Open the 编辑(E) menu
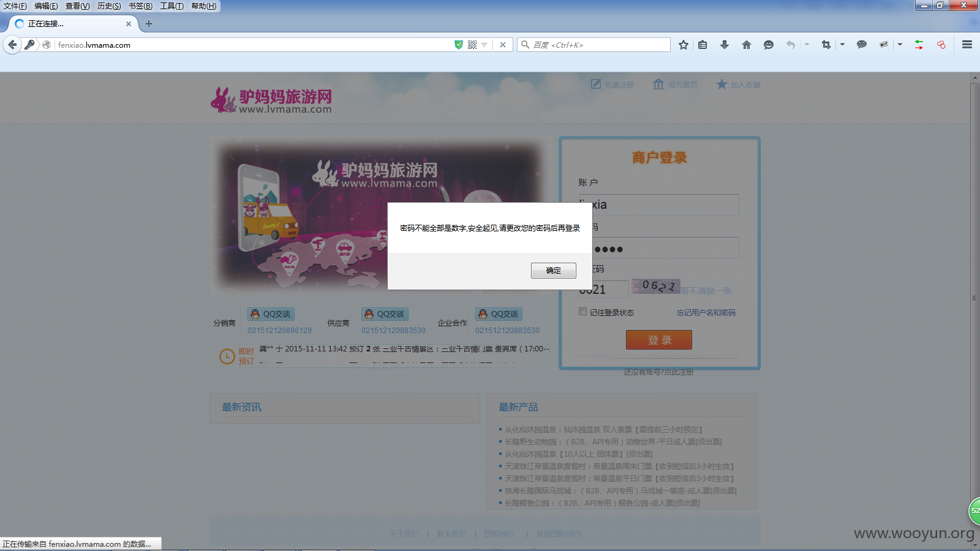The height and width of the screenshot is (551, 980). 46,6
